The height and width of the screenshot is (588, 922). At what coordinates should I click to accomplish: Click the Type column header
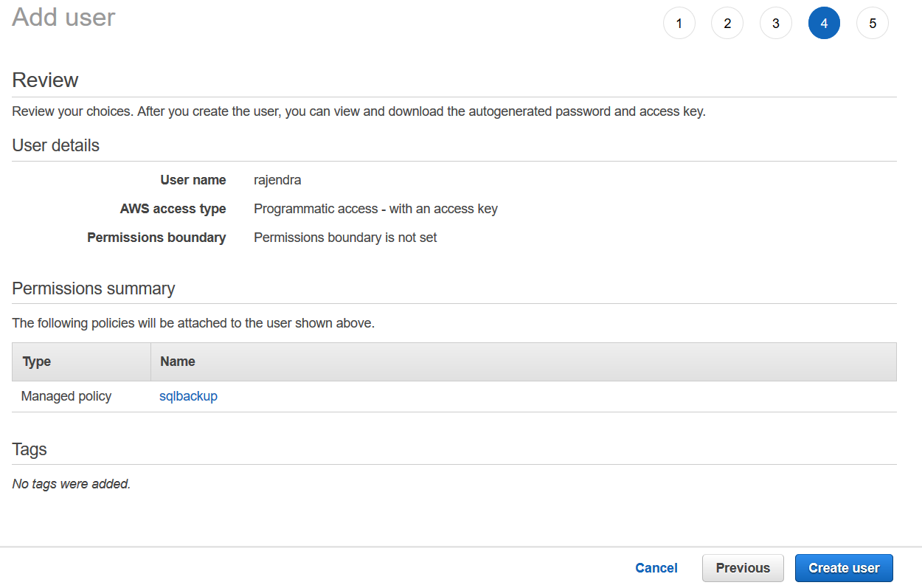[37, 362]
